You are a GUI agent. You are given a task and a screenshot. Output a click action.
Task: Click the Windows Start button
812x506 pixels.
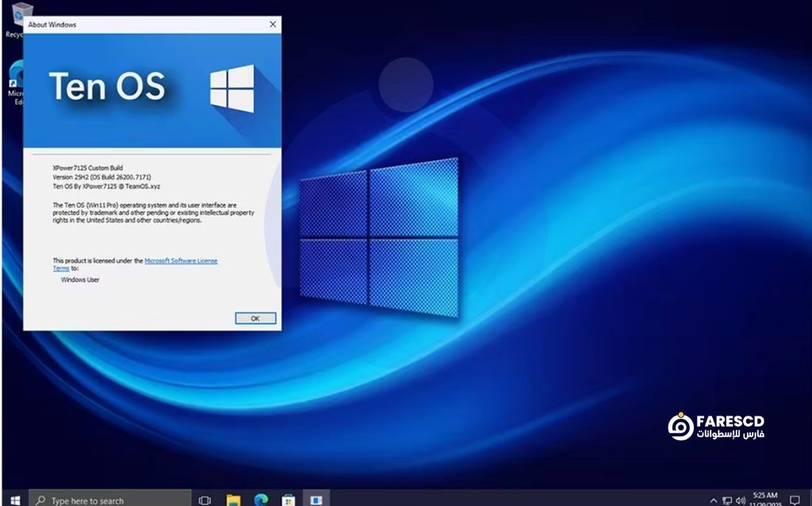point(14,500)
